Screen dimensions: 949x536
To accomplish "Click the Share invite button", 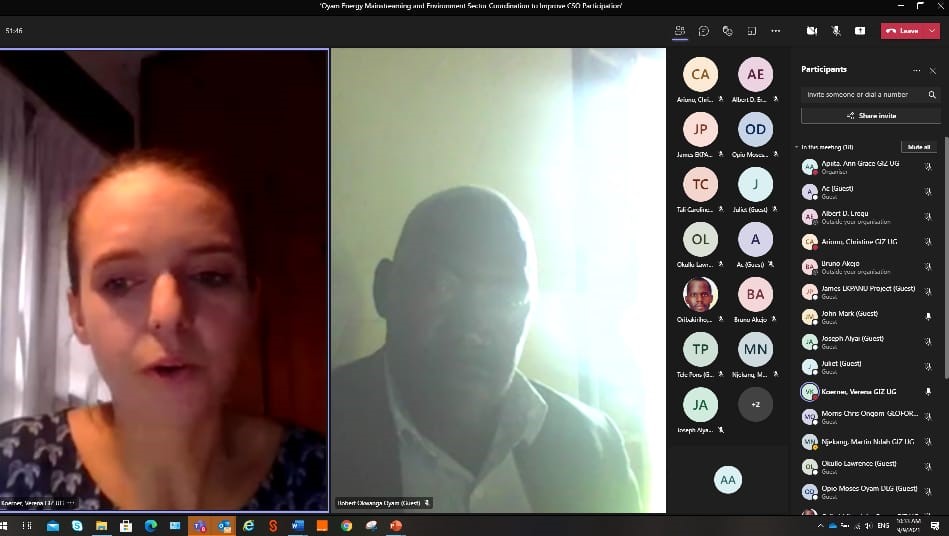I will (x=870, y=116).
